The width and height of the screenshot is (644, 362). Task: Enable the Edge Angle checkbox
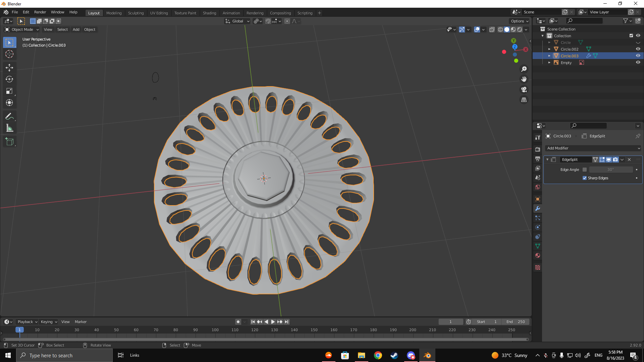585,170
